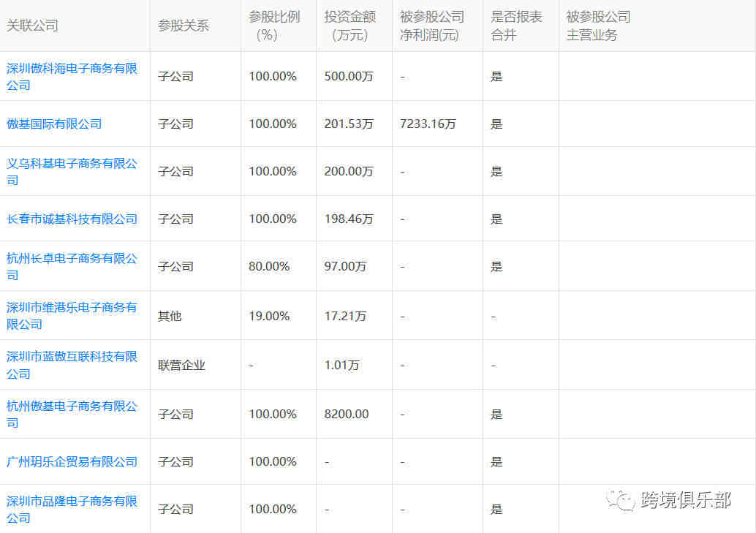Click the 参股关系 column header
Screen dimensions: 756x533
coord(184,26)
